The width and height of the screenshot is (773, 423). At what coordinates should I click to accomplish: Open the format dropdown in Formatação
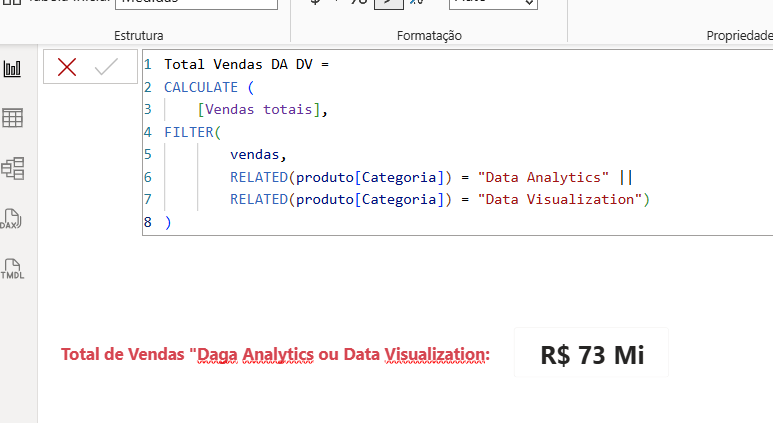[493, 4]
